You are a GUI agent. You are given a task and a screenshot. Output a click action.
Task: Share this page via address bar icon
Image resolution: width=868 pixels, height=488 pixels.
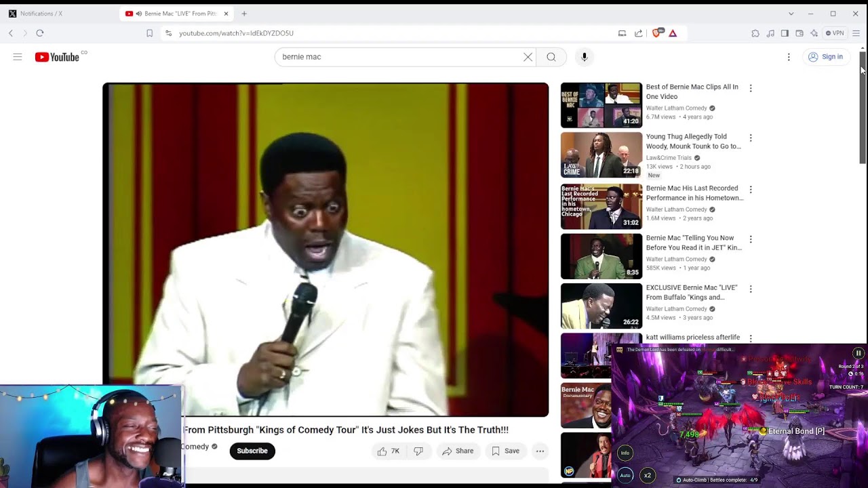[x=638, y=33]
